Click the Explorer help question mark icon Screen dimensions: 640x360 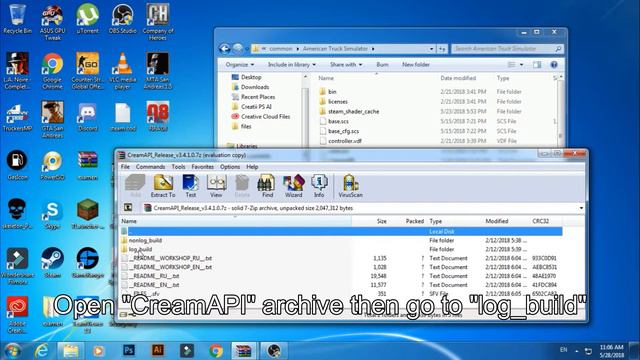(554, 64)
